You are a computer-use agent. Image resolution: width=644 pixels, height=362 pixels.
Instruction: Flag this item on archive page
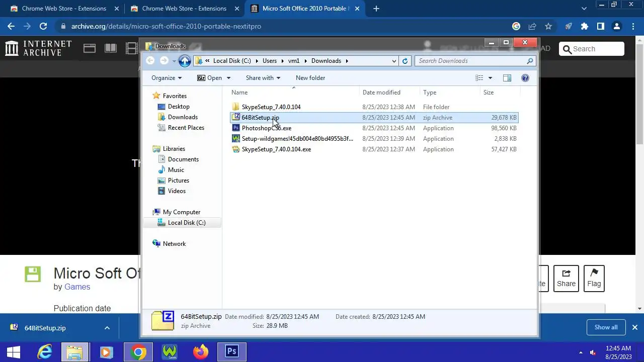pyautogui.click(x=594, y=278)
